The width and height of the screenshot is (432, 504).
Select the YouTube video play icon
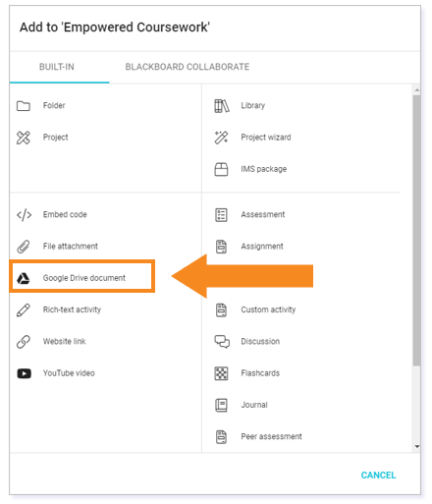[x=24, y=373]
